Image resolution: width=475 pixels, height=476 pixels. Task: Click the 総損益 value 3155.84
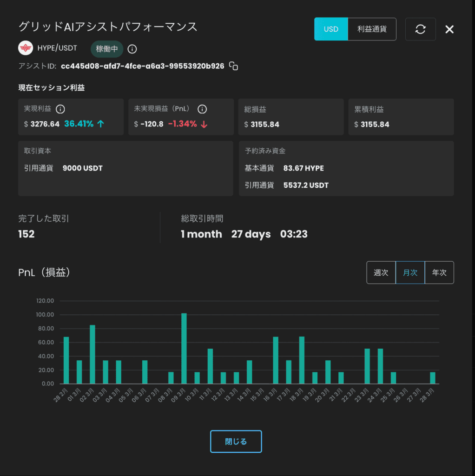click(x=264, y=125)
